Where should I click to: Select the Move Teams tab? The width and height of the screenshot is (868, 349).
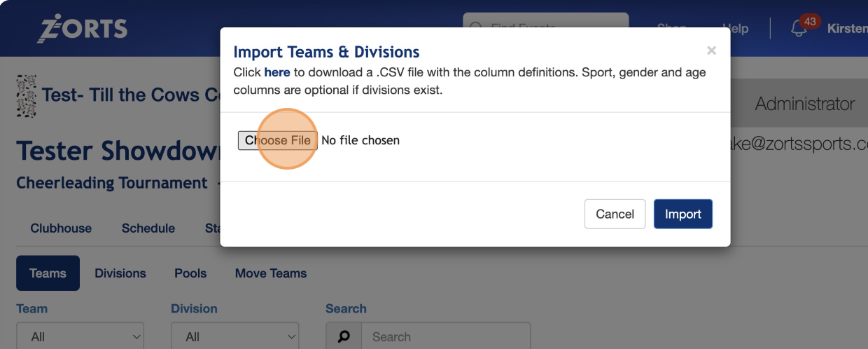click(x=271, y=273)
